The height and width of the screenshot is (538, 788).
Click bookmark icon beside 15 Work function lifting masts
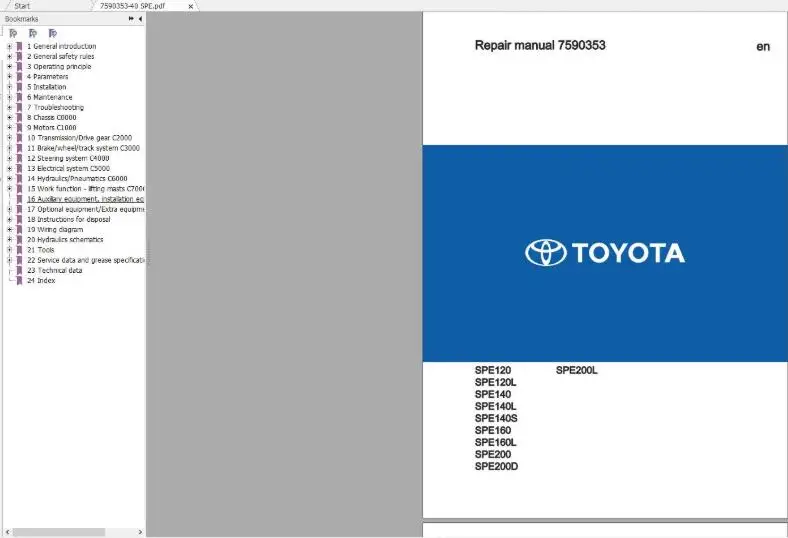pos(20,189)
